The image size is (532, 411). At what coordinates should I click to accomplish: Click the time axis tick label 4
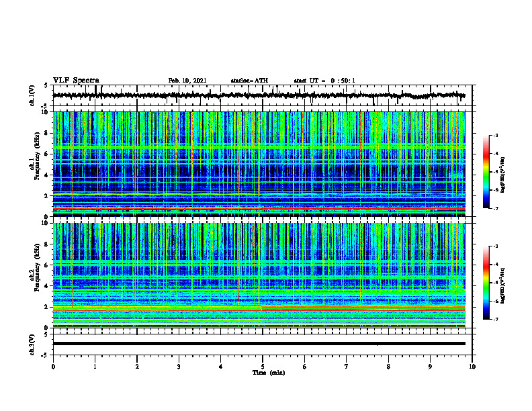click(221, 367)
